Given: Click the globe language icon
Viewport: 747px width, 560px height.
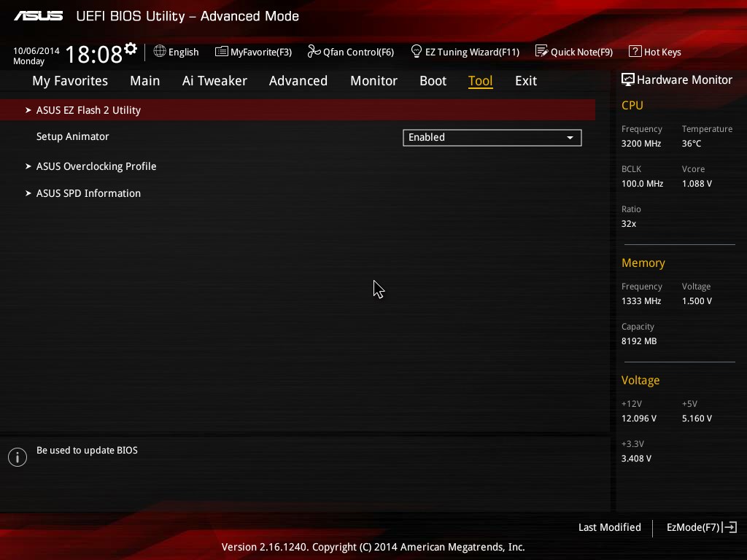Looking at the screenshot, I should pos(160,51).
